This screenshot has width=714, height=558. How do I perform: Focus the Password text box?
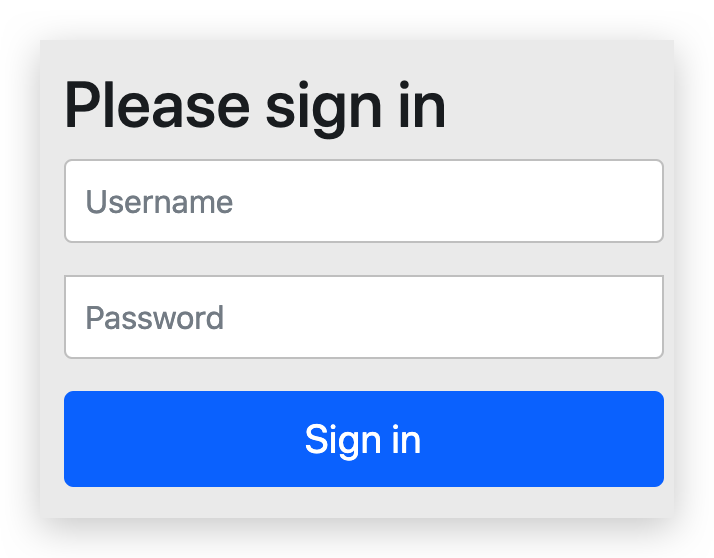pos(363,317)
